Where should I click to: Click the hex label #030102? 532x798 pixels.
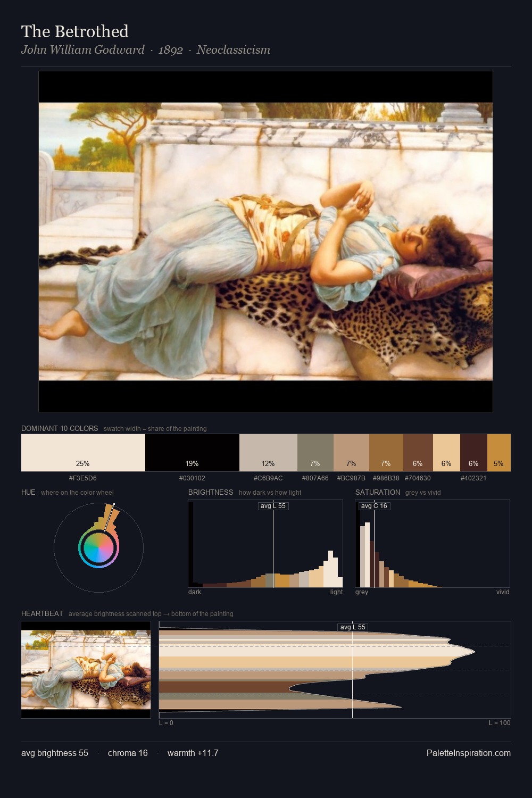point(192,478)
